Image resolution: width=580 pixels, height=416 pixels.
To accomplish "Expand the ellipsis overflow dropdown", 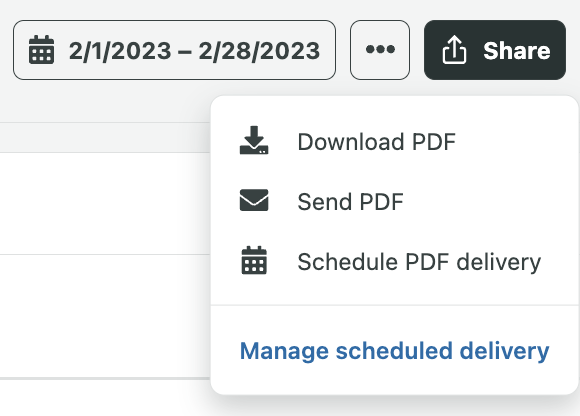I will tap(380, 50).
